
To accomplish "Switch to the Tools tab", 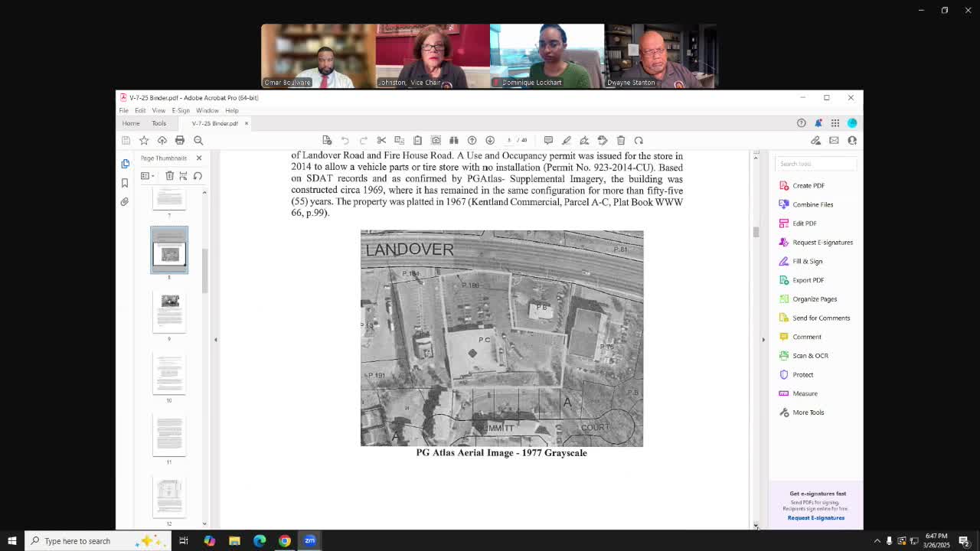I will coord(158,123).
